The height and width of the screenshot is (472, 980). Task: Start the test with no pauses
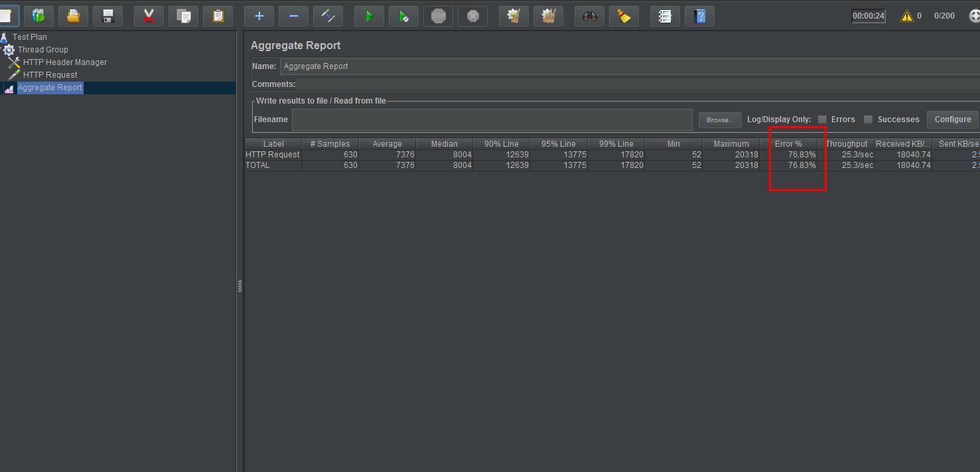[x=403, y=16]
